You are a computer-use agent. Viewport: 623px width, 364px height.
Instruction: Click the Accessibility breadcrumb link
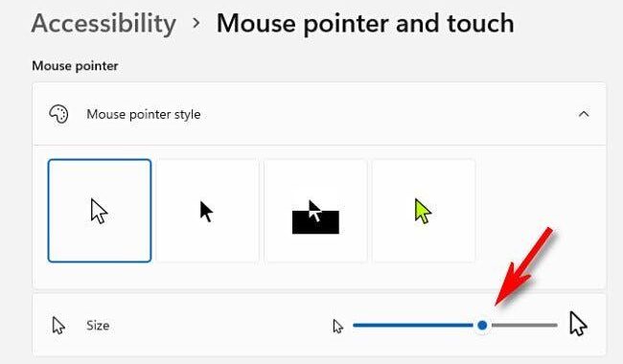click(104, 23)
